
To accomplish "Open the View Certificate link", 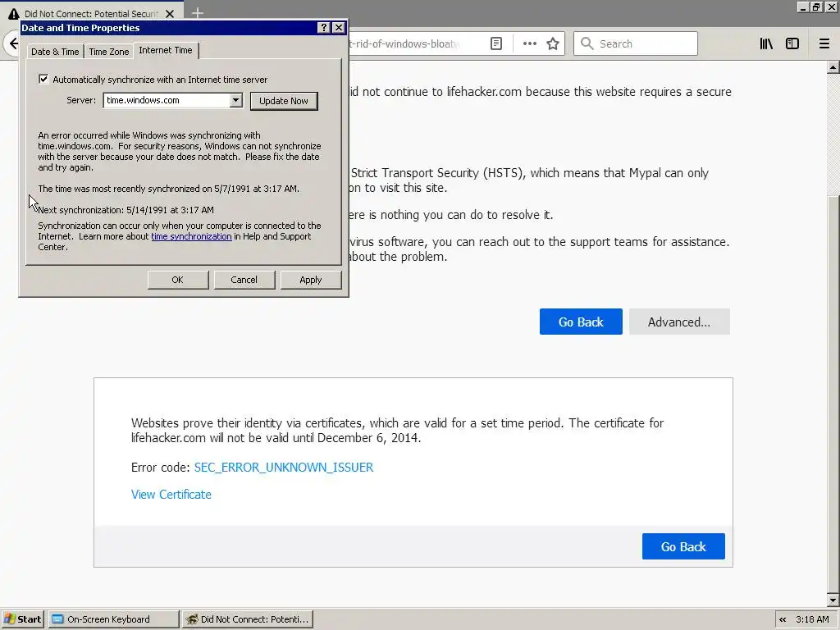I will [x=171, y=495].
